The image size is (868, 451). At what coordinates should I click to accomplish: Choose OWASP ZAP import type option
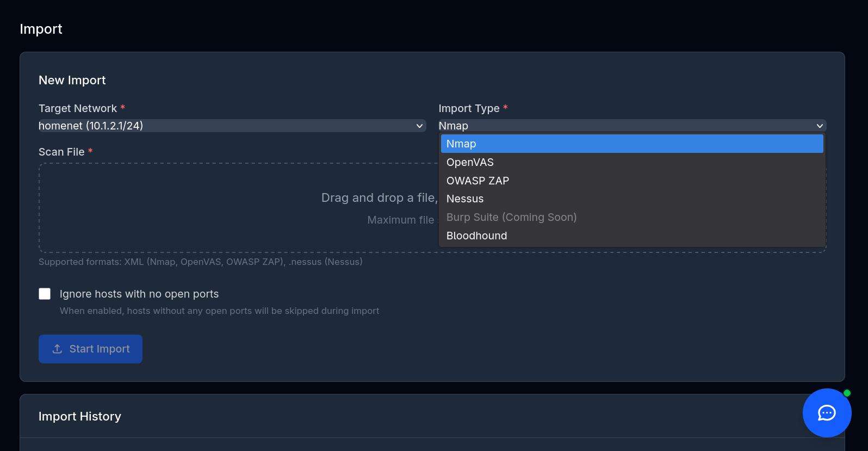click(632, 181)
